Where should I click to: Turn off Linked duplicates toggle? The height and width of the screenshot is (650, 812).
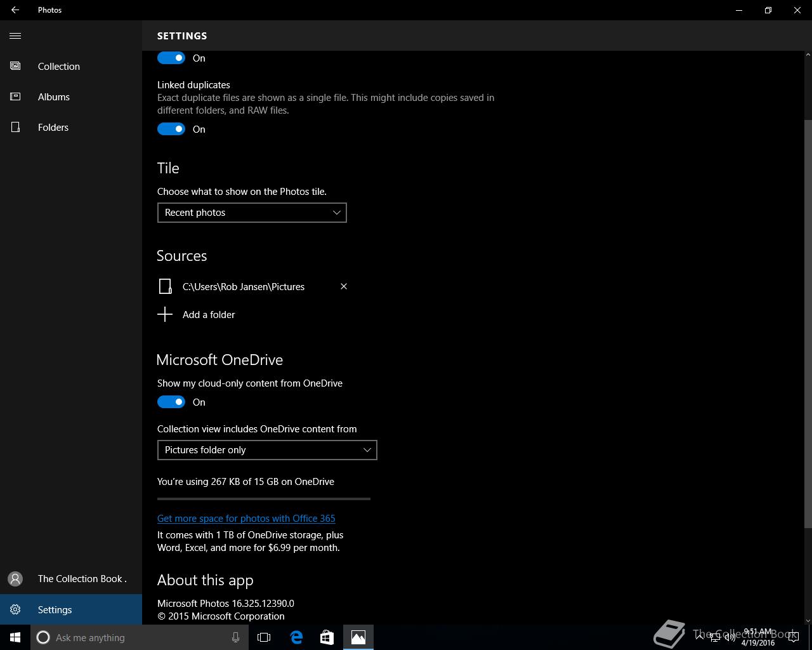click(x=171, y=129)
